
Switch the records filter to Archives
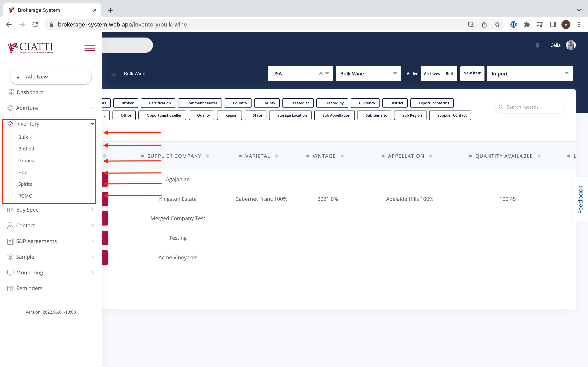click(432, 74)
